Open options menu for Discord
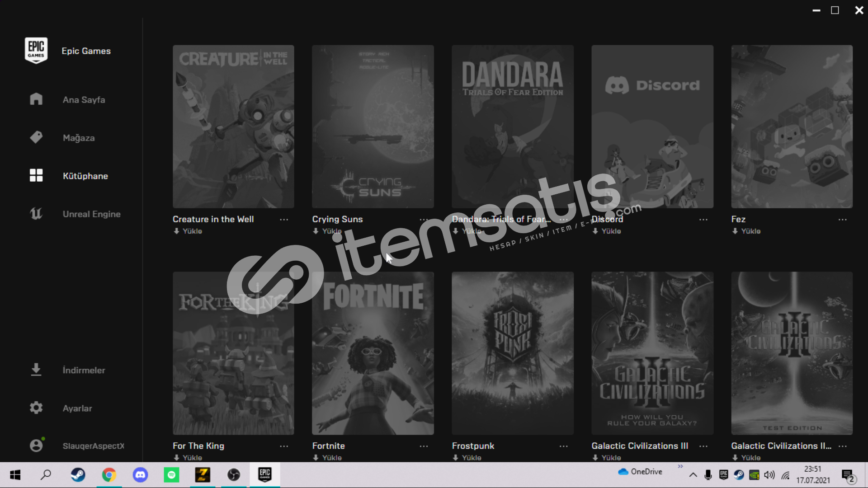Image resolution: width=868 pixels, height=488 pixels. (x=703, y=220)
